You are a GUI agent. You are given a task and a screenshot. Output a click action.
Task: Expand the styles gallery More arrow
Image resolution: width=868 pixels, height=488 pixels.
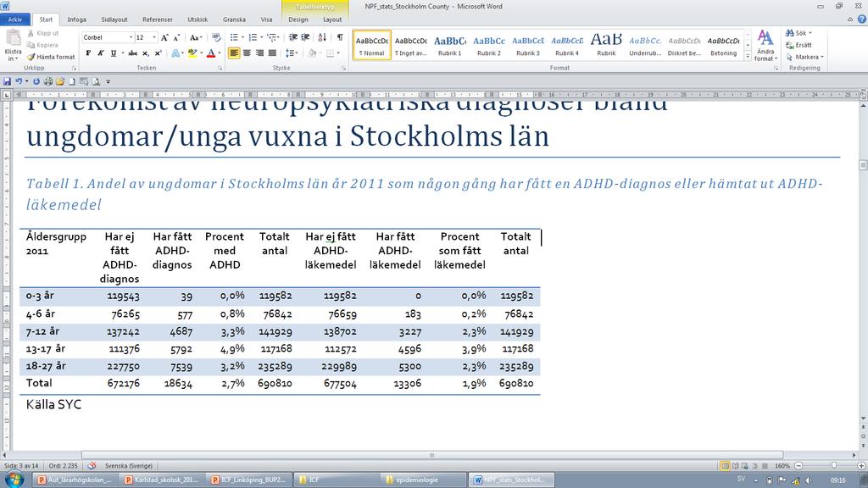click(x=748, y=57)
